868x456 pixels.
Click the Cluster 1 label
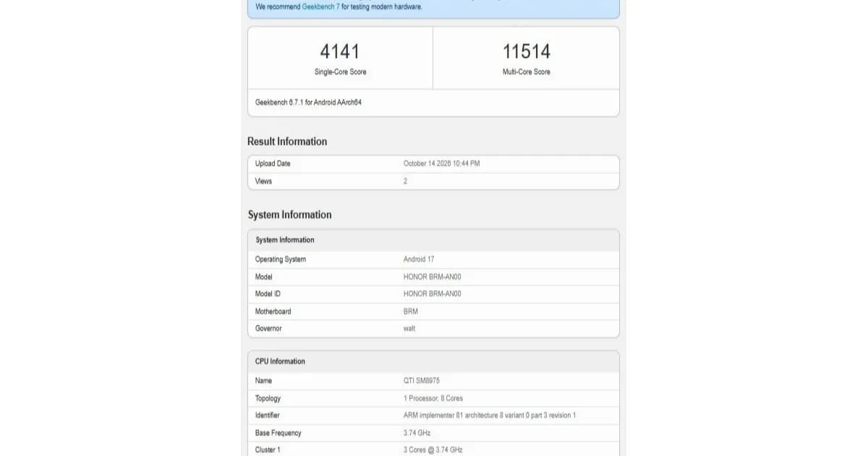268,450
